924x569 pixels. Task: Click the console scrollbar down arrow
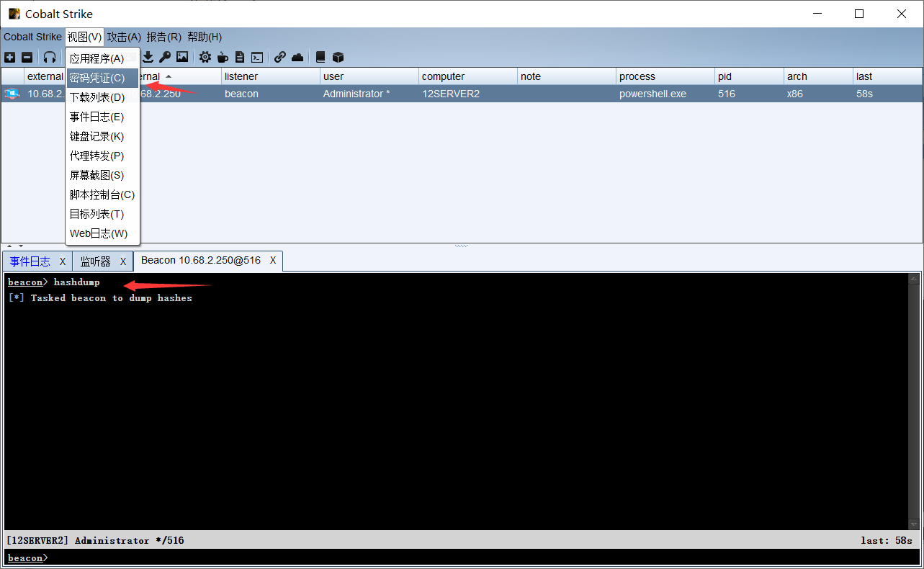(x=914, y=524)
